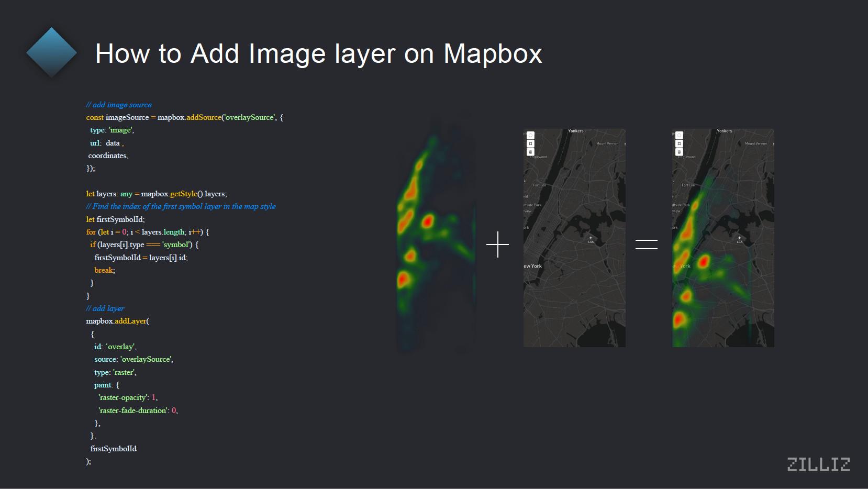Click the 'paint: {' code line
The image size is (868, 489).
point(107,385)
